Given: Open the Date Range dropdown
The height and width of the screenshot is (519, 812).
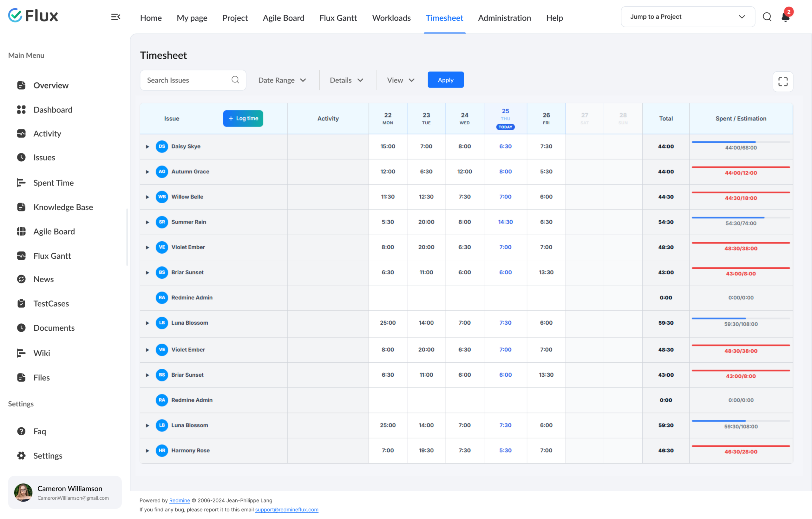Looking at the screenshot, I should (x=282, y=80).
